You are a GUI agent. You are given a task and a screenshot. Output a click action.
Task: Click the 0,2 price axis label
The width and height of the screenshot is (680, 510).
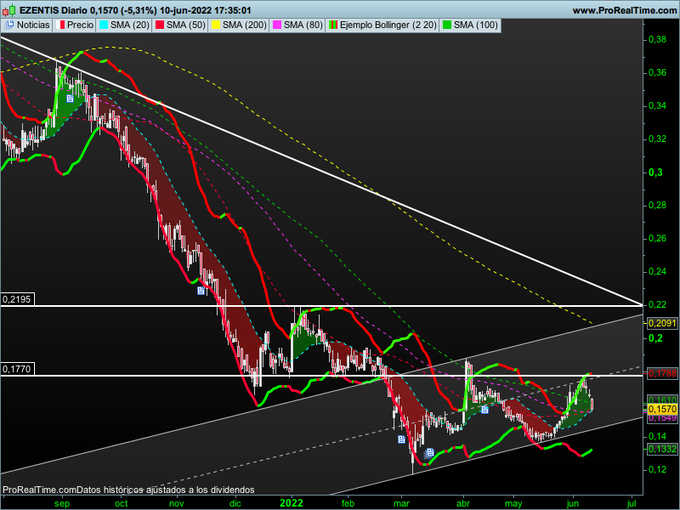(x=655, y=338)
